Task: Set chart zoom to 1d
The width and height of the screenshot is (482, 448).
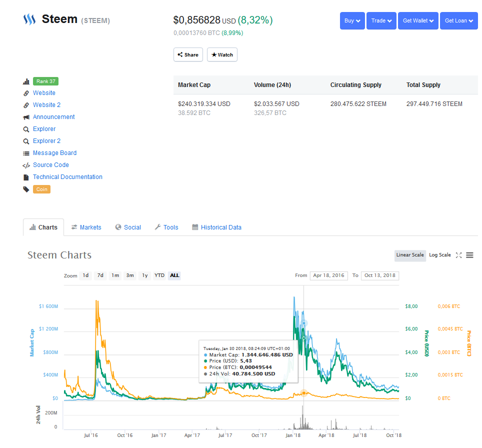Action: pyautogui.click(x=86, y=275)
